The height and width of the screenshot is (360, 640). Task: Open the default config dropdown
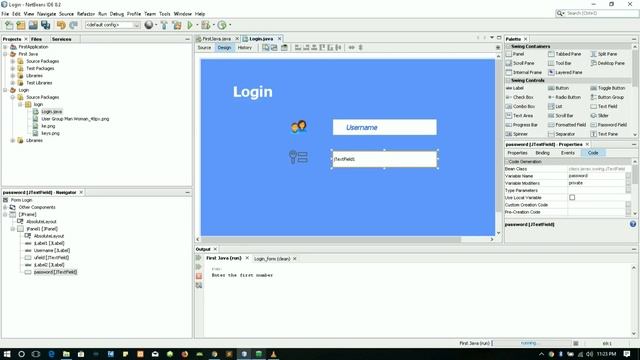tap(112, 25)
